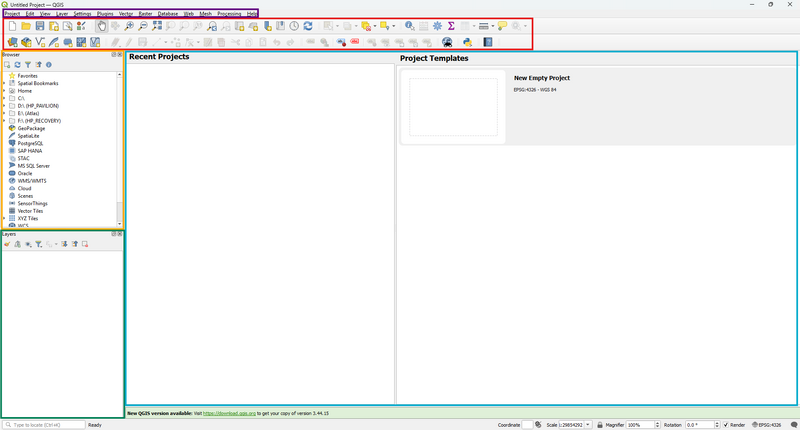Open the Python Console icon
The width and height of the screenshot is (800, 430).
coord(467,42)
